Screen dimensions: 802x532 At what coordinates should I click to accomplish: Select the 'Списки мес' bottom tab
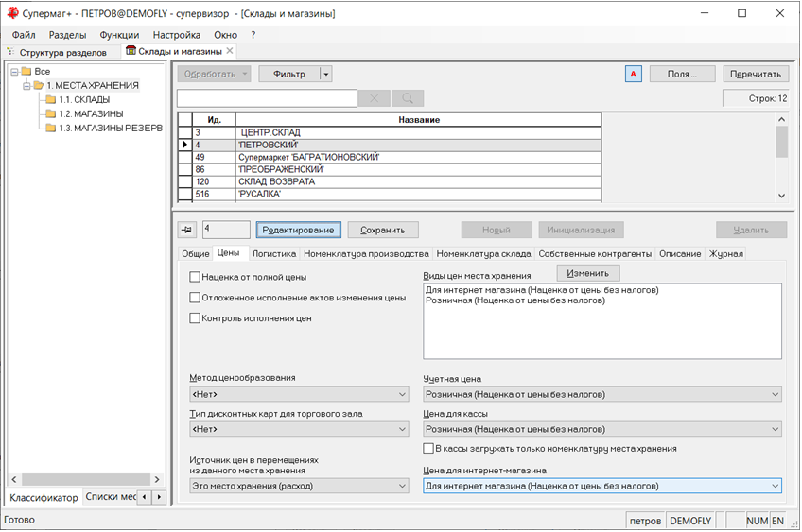pos(111,497)
